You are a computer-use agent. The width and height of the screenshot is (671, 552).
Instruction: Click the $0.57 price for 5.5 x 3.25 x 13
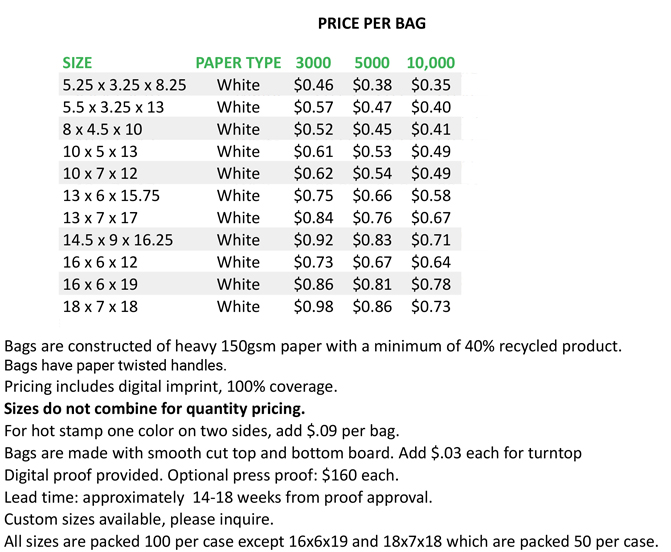click(313, 107)
